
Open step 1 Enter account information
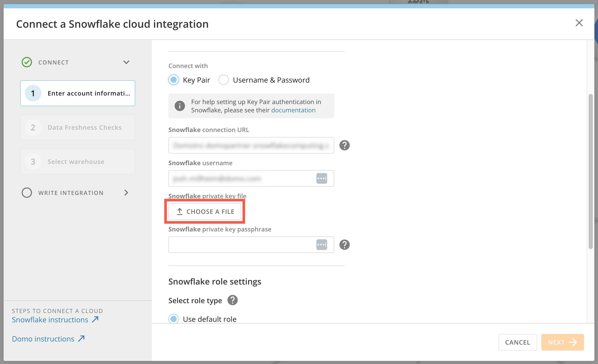pos(78,93)
